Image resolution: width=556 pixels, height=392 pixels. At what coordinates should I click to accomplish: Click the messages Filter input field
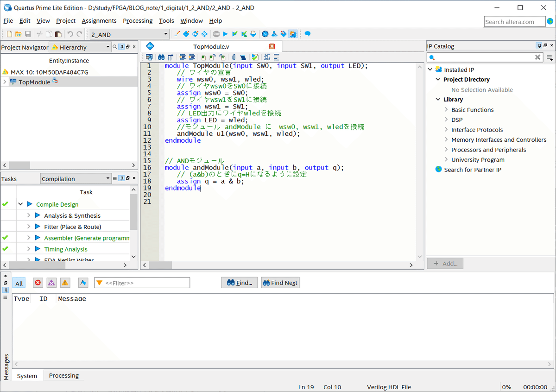[x=142, y=283]
